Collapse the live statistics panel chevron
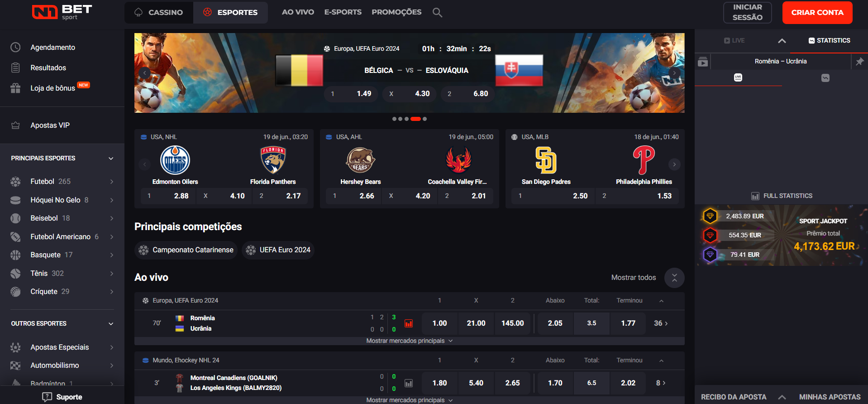The image size is (868, 404). coord(782,40)
